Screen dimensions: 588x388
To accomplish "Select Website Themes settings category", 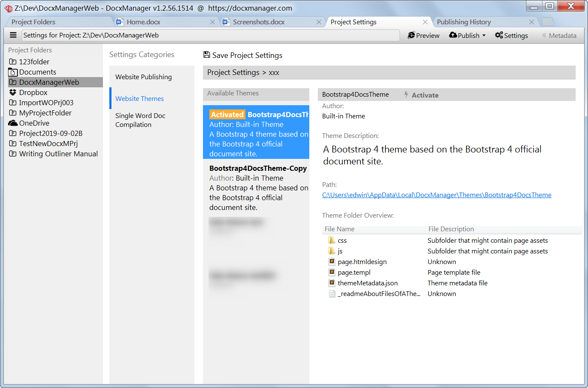I will tap(152, 98).
